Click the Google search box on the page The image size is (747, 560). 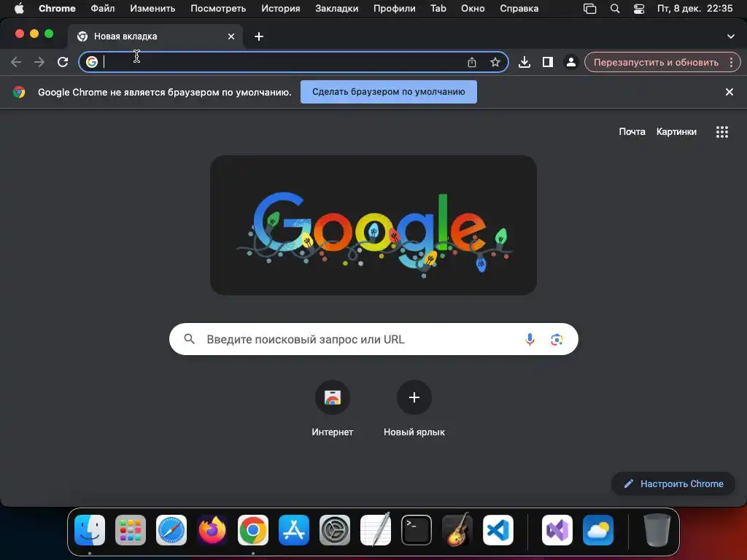373,339
